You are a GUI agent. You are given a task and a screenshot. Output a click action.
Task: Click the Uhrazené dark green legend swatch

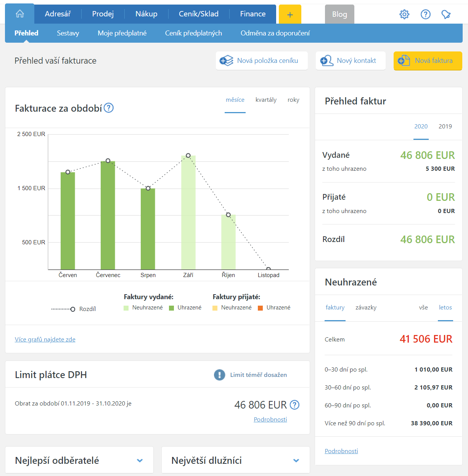172,308
